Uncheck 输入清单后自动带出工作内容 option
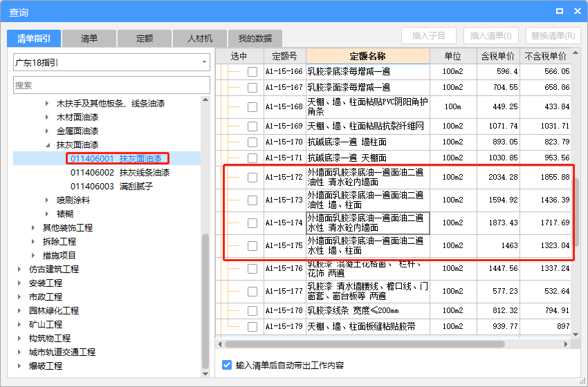This screenshot has height=387, width=588. pos(227,366)
